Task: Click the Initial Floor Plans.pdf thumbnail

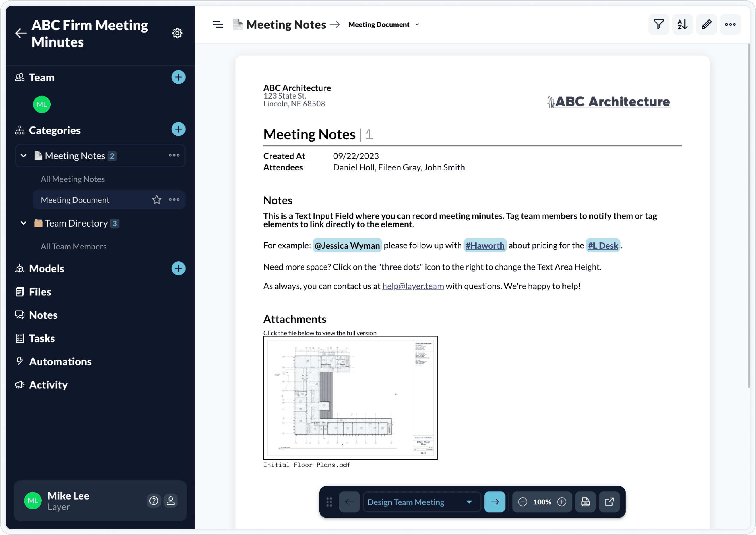Action: click(350, 397)
